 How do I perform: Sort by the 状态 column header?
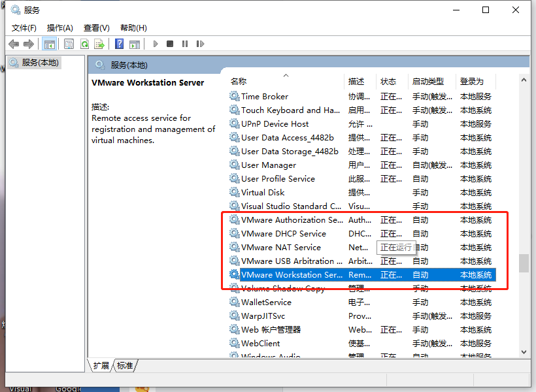392,81
